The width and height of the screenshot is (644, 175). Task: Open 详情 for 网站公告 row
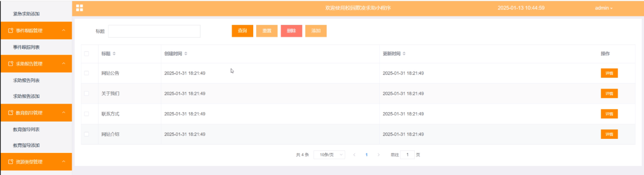tap(609, 73)
